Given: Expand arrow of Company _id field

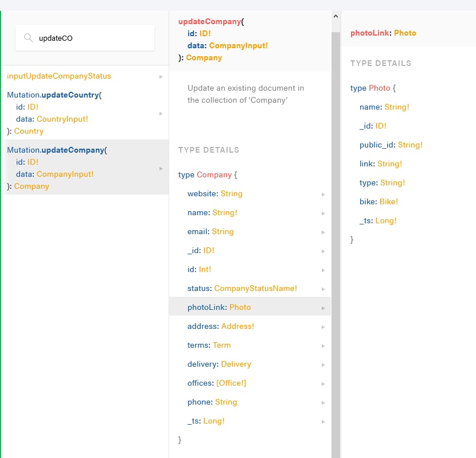Looking at the screenshot, I should pos(323,251).
